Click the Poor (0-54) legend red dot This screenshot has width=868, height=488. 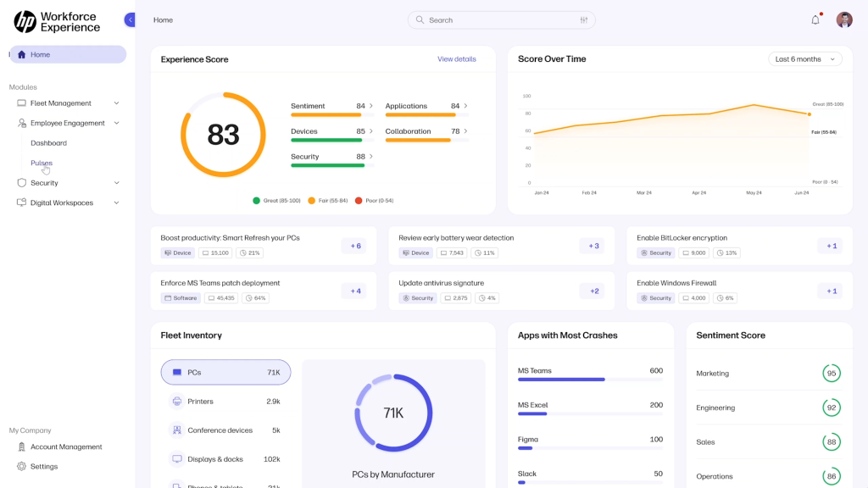[x=359, y=200]
